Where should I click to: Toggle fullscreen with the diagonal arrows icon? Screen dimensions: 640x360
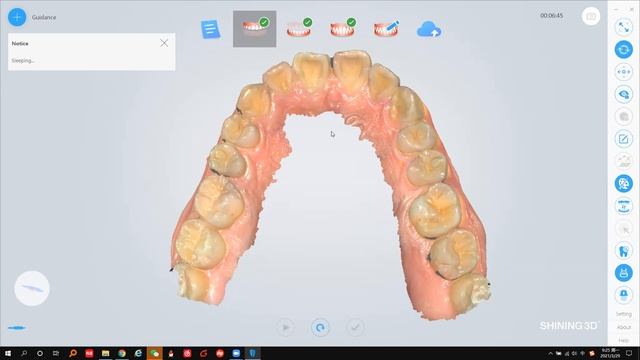pyautogui.click(x=624, y=27)
